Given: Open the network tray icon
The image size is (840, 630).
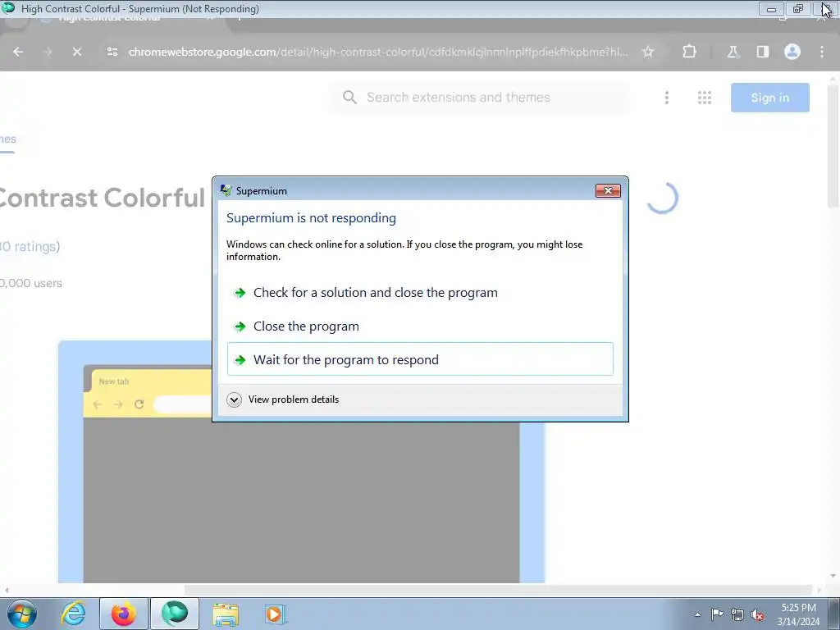Looking at the screenshot, I should 737,614.
